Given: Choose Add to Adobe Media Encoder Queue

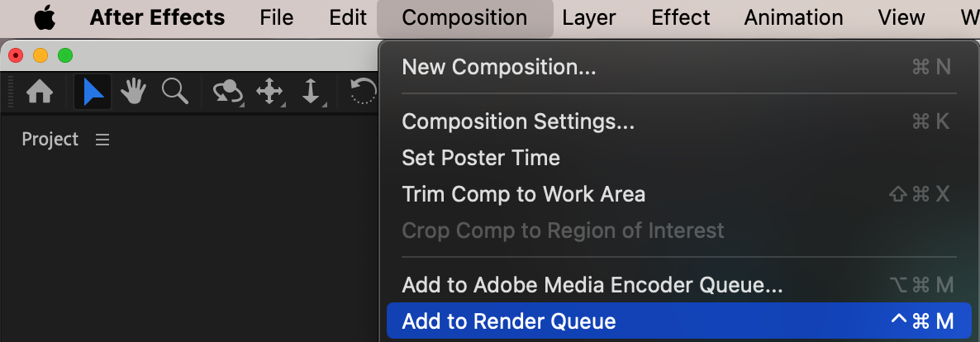Looking at the screenshot, I should click(592, 286).
